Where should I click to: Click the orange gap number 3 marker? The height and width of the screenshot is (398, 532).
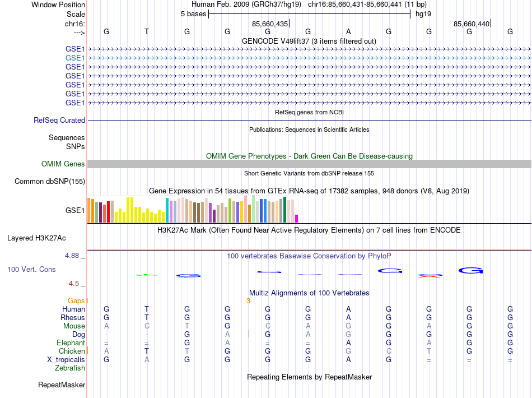pyautogui.click(x=248, y=301)
